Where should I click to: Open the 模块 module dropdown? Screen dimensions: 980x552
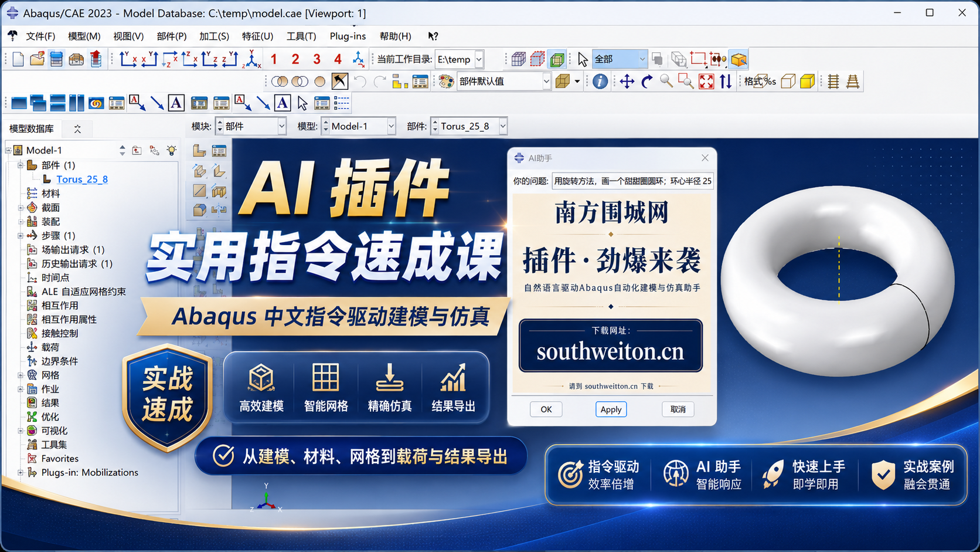coord(281,126)
